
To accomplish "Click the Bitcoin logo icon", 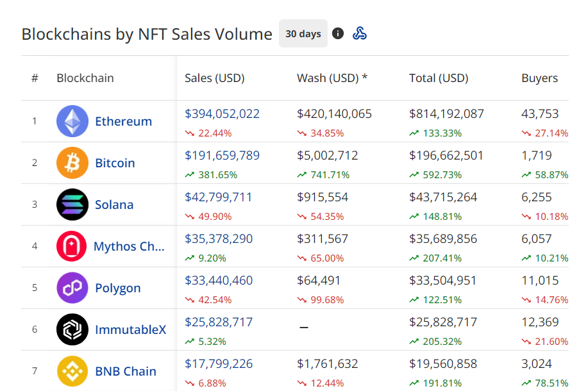I will (x=72, y=163).
